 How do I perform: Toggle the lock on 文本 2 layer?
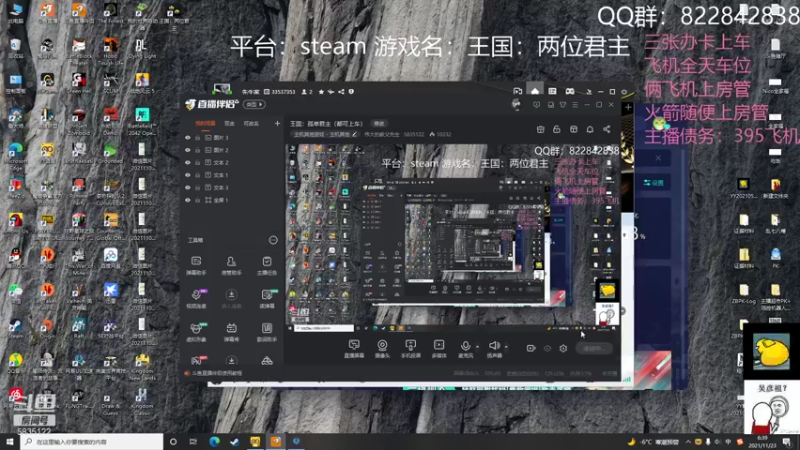197,162
